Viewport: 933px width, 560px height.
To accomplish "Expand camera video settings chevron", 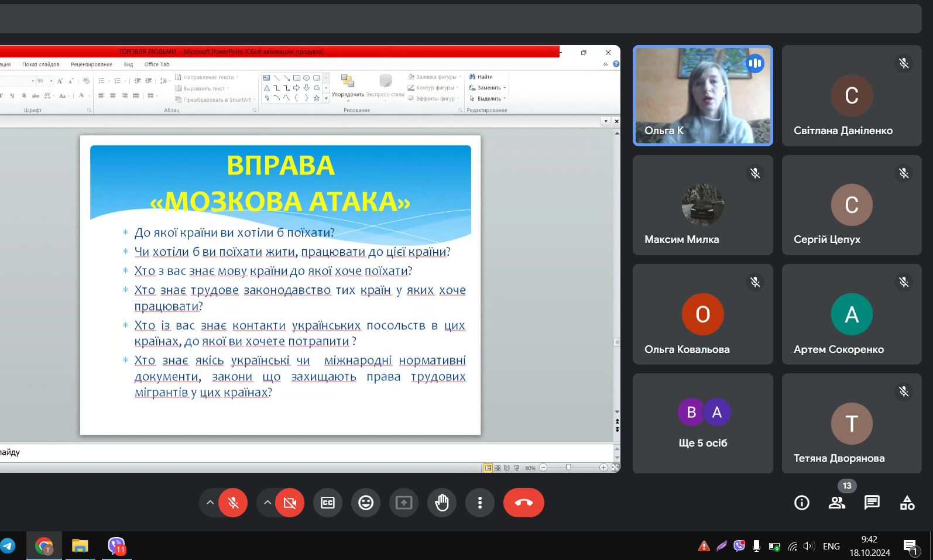I will 267,503.
